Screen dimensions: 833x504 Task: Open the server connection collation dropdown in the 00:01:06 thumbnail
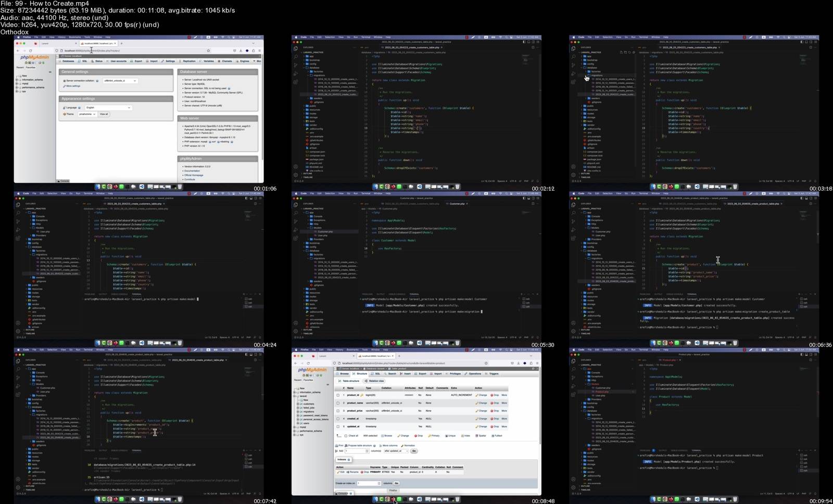(120, 81)
